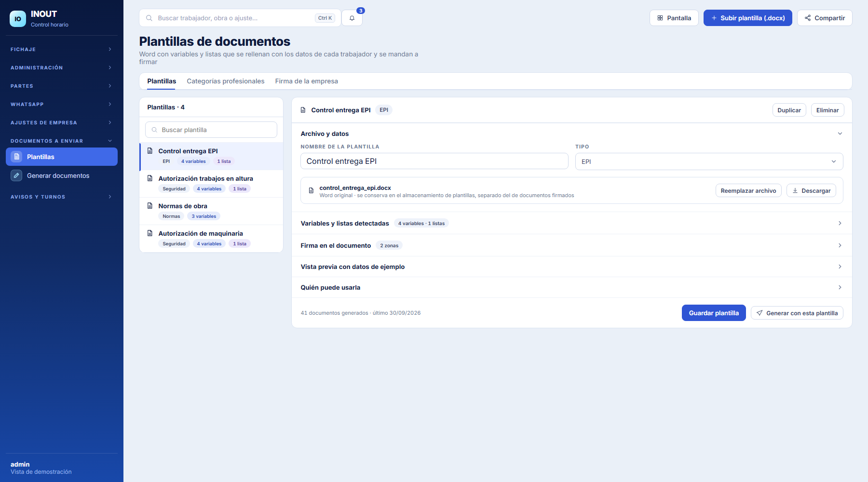Expand the WHATSAPP sidebar section
This screenshot has height=482, width=868.
[x=62, y=104]
